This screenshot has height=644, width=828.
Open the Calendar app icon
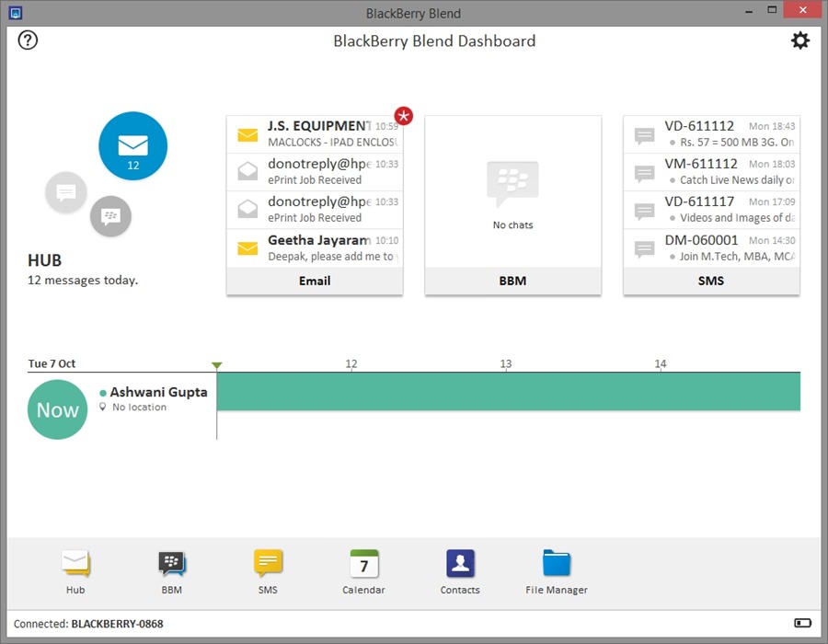pos(363,563)
